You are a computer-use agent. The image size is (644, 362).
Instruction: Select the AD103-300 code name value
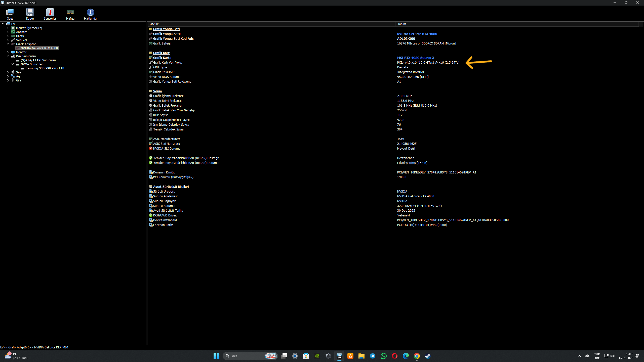[406, 38]
